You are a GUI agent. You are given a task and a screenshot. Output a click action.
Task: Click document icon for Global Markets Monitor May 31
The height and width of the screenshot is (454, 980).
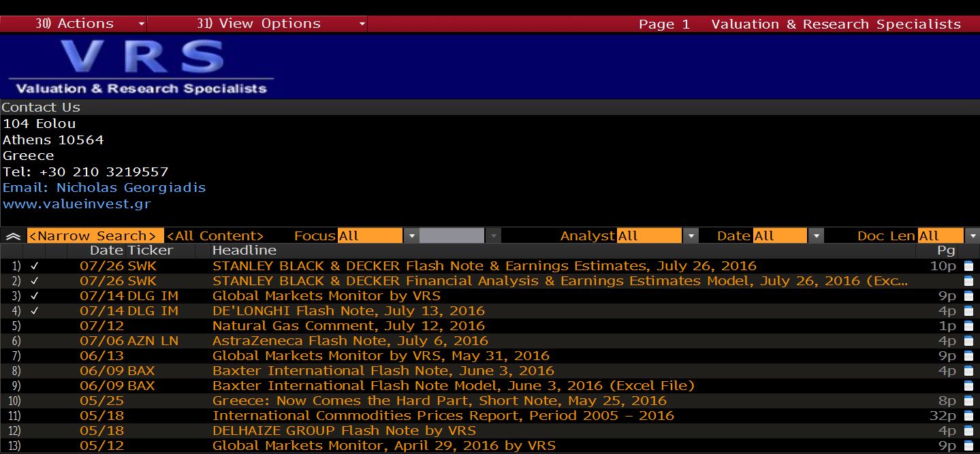968,356
